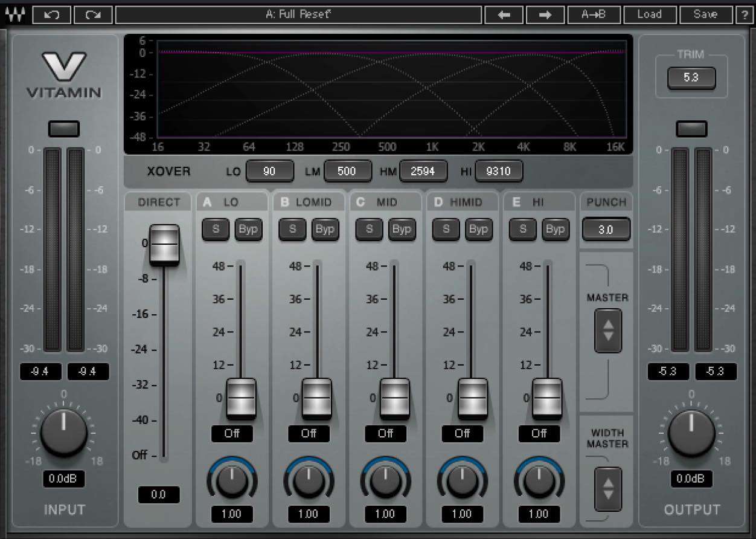Viewport: 756px width, 539px height.
Task: Go to the next preset arrow
Action: (545, 15)
